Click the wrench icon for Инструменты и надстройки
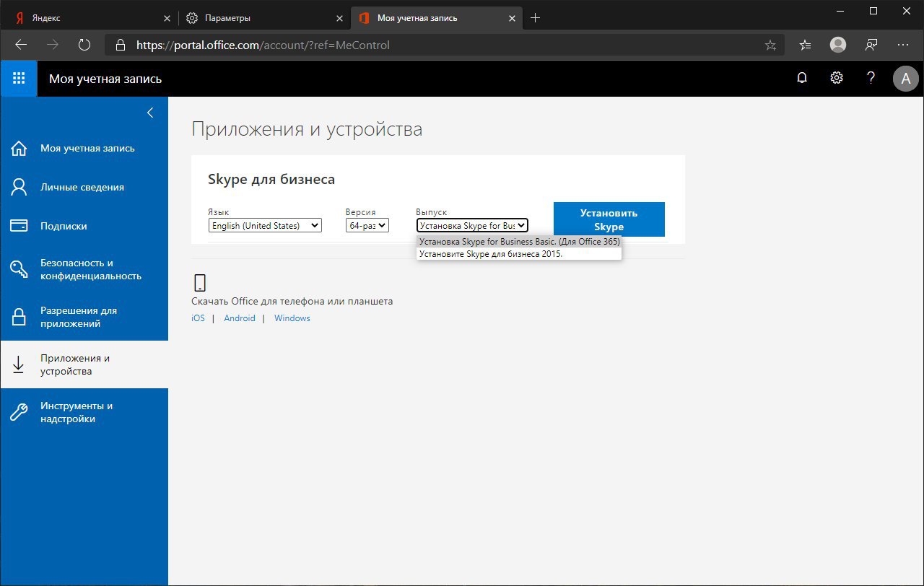The height and width of the screenshot is (586, 924). click(19, 413)
